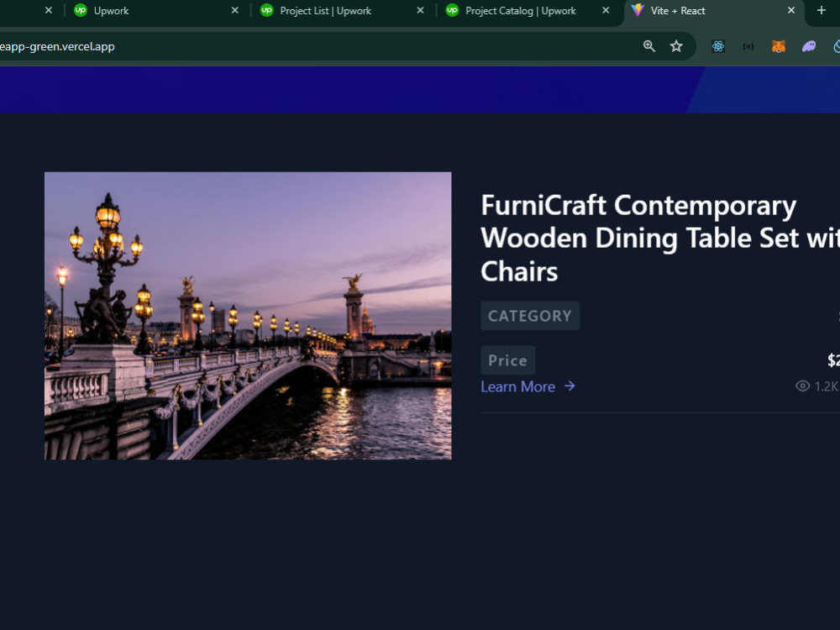Click the CATEGORY badge
This screenshot has width=840, height=630.
[530, 316]
